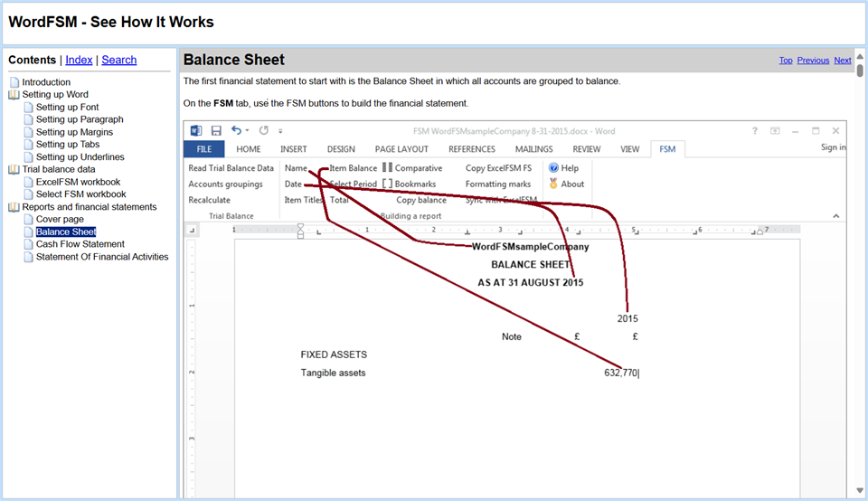Click the Comparative columns icon
This screenshot has height=501, width=868.
tap(388, 167)
